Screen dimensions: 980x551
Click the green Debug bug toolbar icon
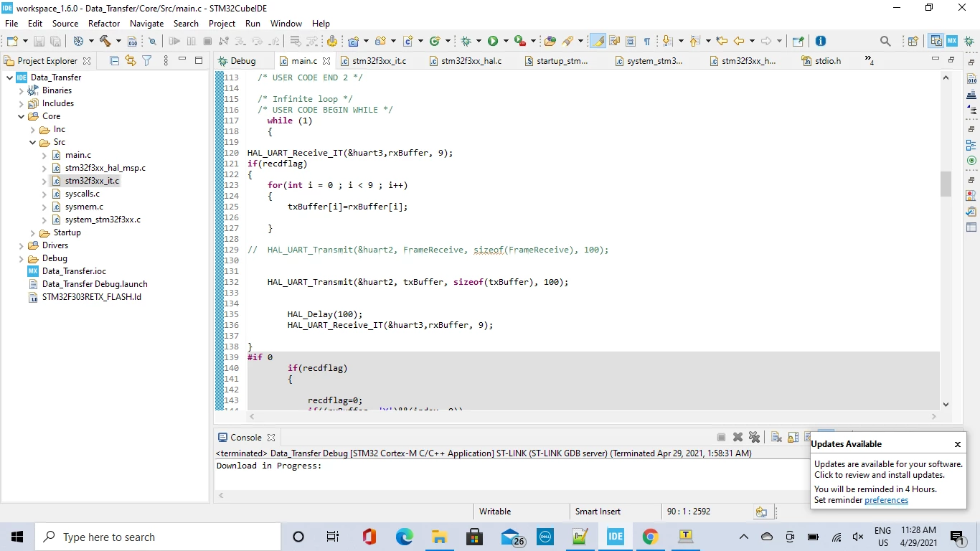466,42
